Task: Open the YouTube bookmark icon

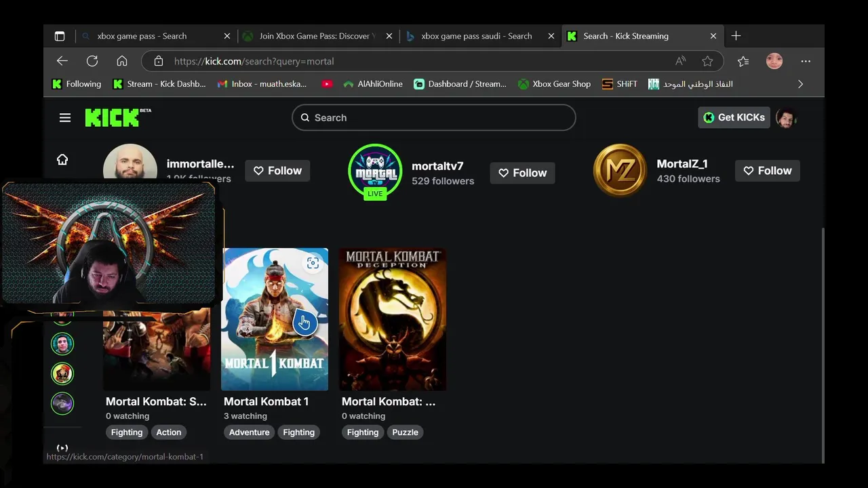Action: tap(327, 84)
